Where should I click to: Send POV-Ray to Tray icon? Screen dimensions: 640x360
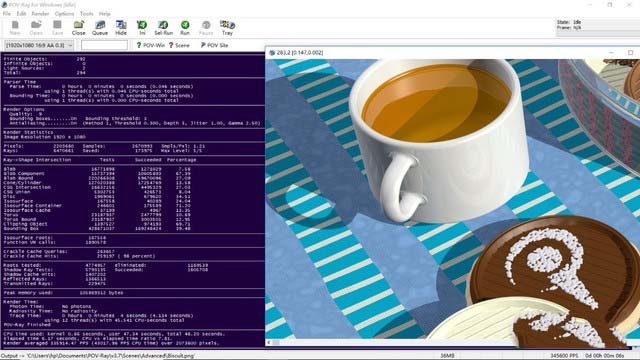(x=227, y=28)
